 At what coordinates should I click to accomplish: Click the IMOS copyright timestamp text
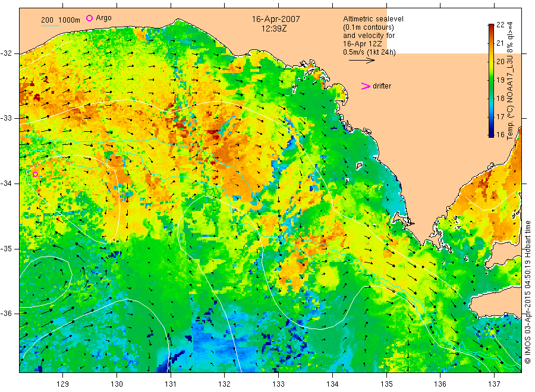pyautogui.click(x=527, y=292)
